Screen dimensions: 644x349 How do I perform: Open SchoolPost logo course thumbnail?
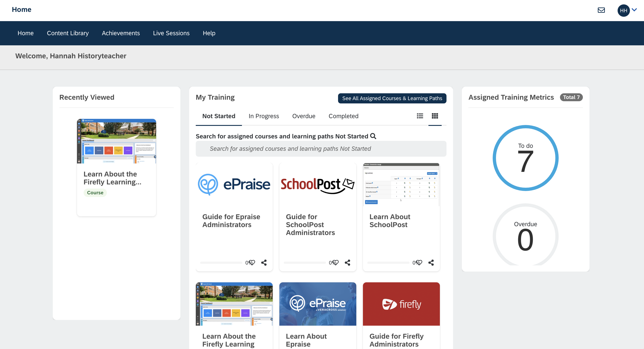pos(318,184)
